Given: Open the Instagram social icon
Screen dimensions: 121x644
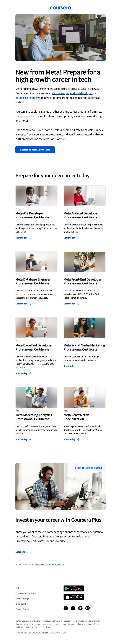Looking at the screenshot, I should pyautogui.click(x=88, y=608).
